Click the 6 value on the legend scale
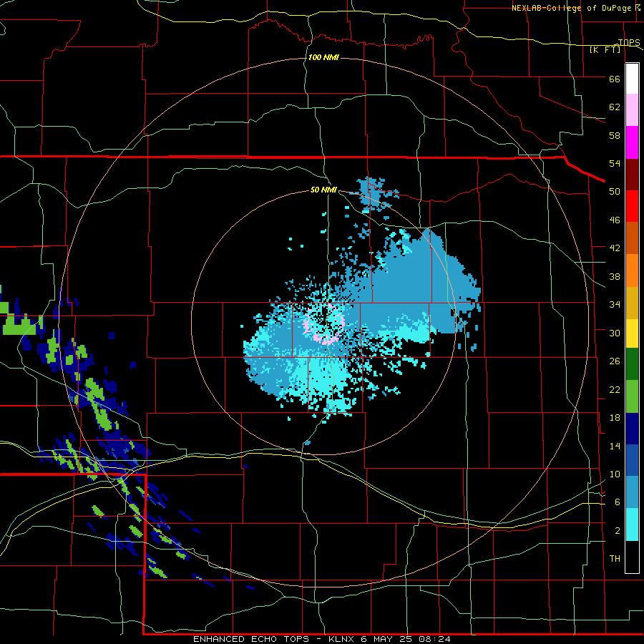 click(618, 502)
